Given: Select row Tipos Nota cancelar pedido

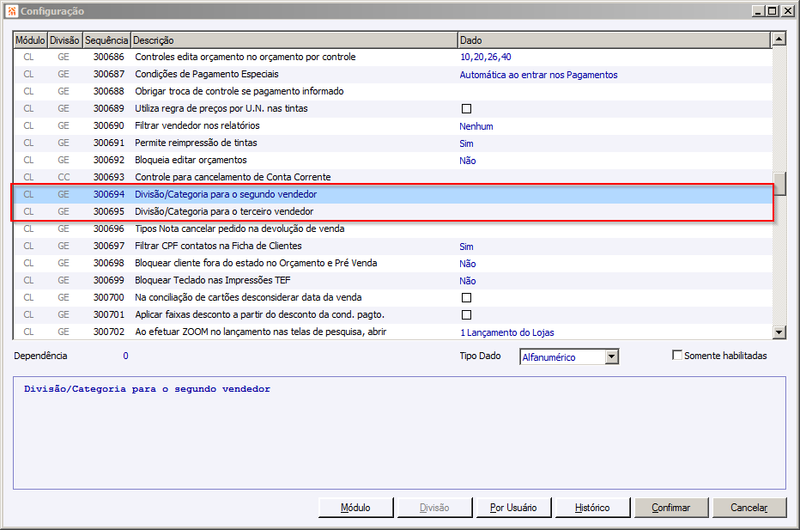Looking at the screenshot, I should (392, 229).
